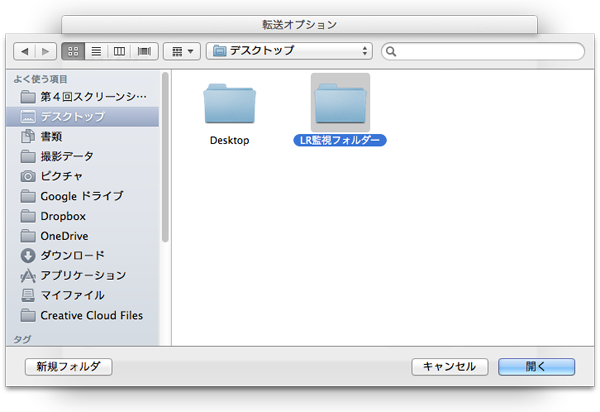600x412 pixels.
Task: Click the キャンセル button
Action: coord(449,367)
